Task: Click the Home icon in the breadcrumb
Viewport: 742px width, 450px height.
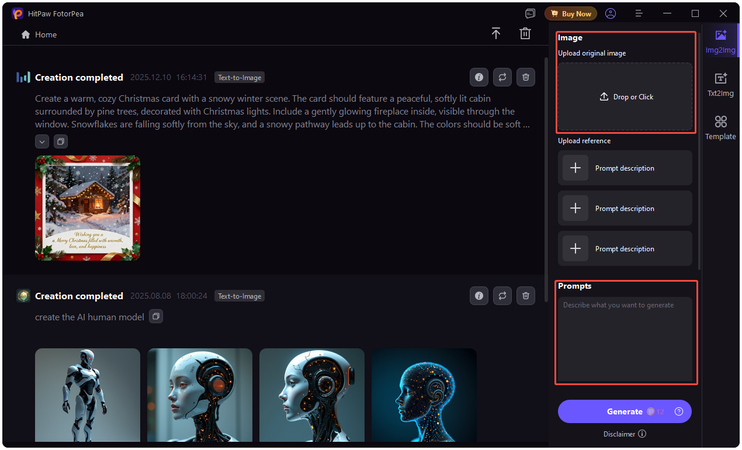Action: [x=26, y=35]
